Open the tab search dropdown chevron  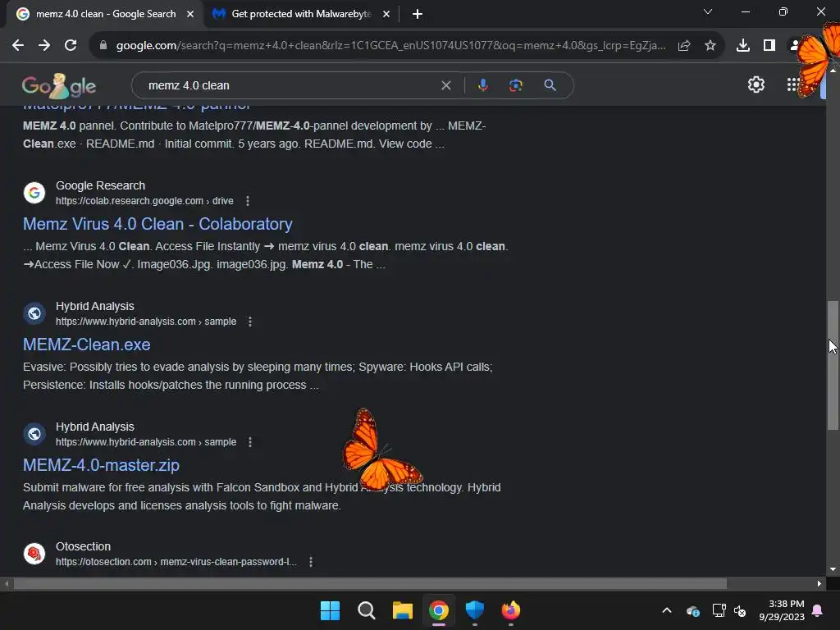tap(708, 11)
